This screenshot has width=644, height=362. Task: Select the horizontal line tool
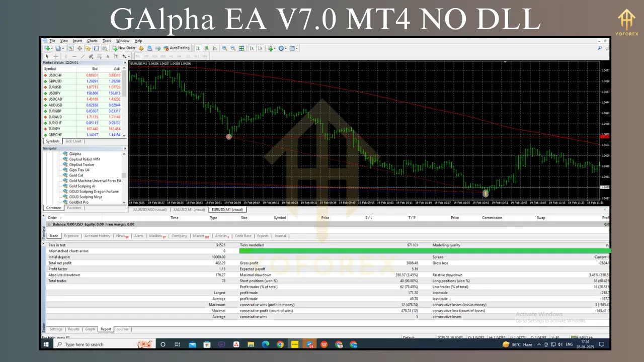point(74,56)
